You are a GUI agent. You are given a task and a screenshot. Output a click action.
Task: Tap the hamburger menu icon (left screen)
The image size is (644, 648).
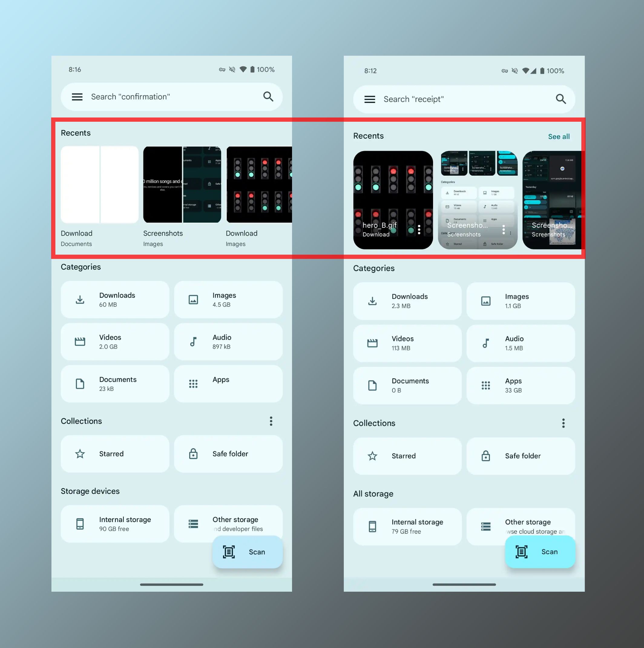click(77, 97)
